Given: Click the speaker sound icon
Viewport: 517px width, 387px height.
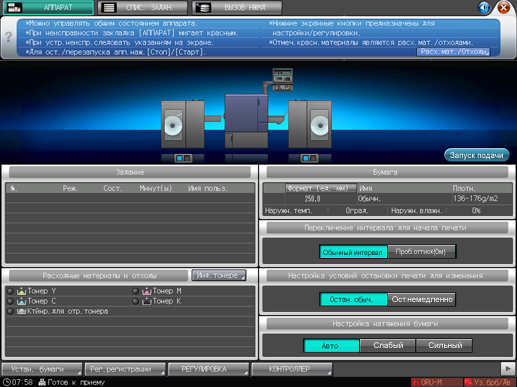Looking at the screenshot, I should [x=484, y=7].
